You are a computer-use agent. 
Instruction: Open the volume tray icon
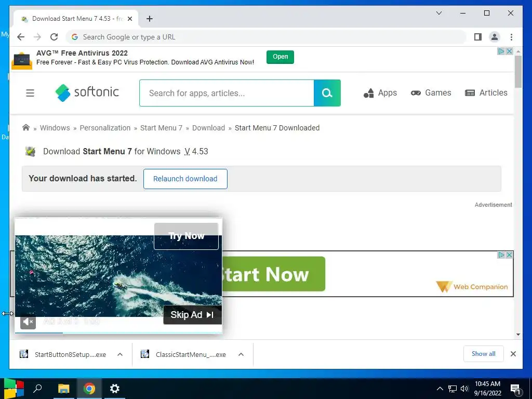(x=464, y=389)
